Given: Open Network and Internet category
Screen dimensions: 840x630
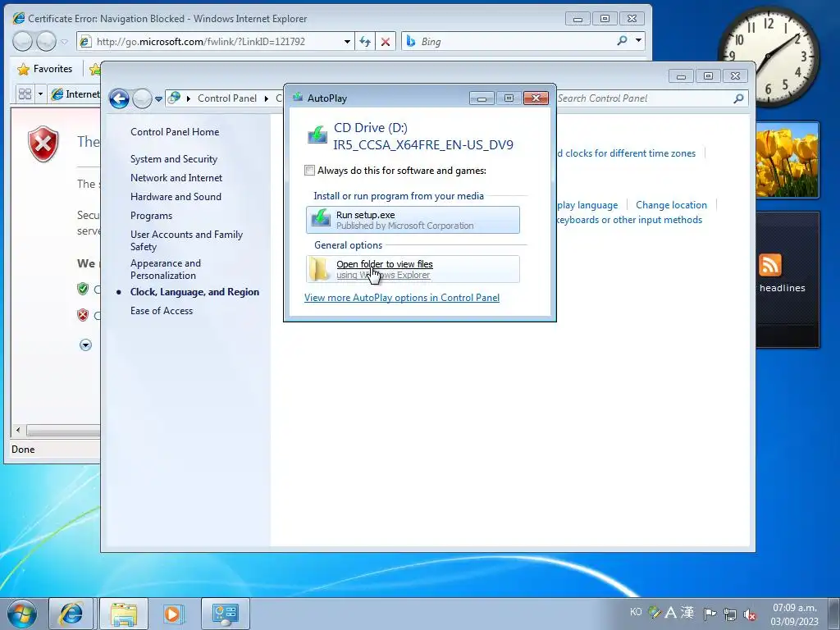Looking at the screenshot, I should (x=176, y=178).
